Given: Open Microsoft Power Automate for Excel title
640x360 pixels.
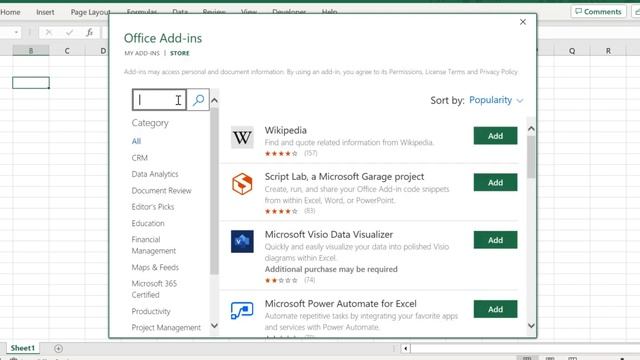Looking at the screenshot, I should pyautogui.click(x=340, y=304).
